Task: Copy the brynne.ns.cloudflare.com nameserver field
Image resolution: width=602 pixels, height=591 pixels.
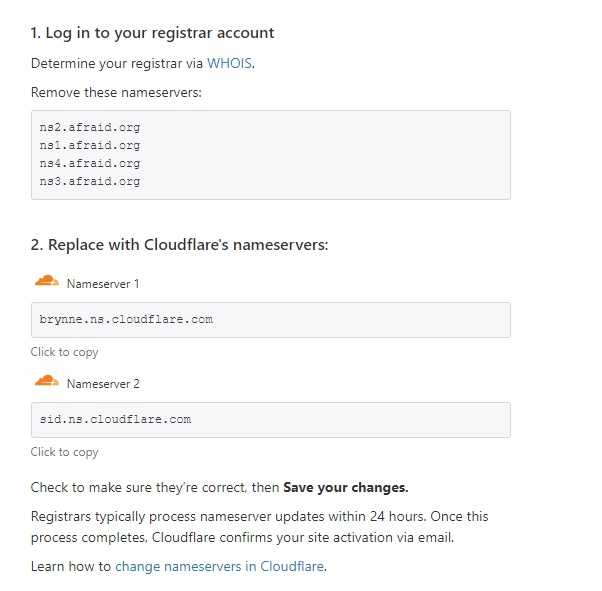Action: pos(271,320)
